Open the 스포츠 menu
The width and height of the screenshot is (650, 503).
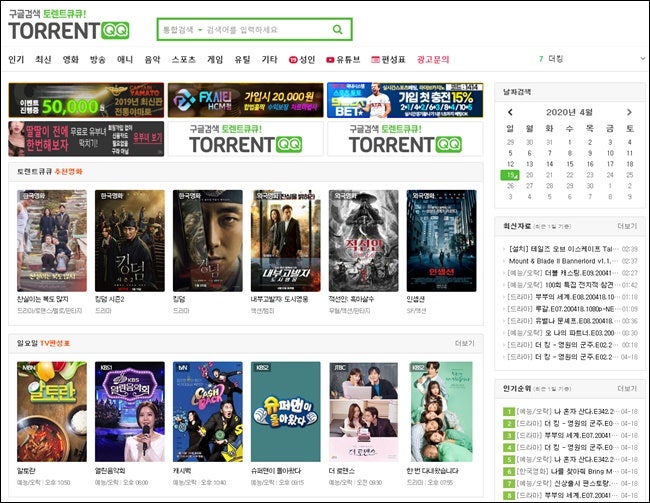(x=184, y=59)
